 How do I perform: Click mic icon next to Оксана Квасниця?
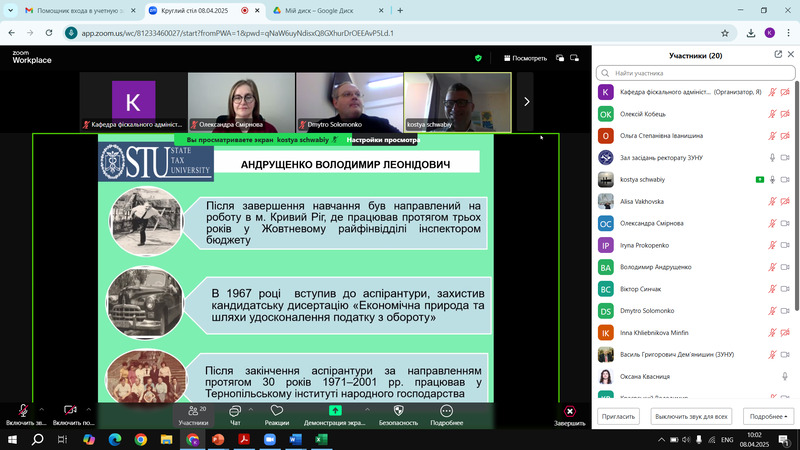pos(785,377)
